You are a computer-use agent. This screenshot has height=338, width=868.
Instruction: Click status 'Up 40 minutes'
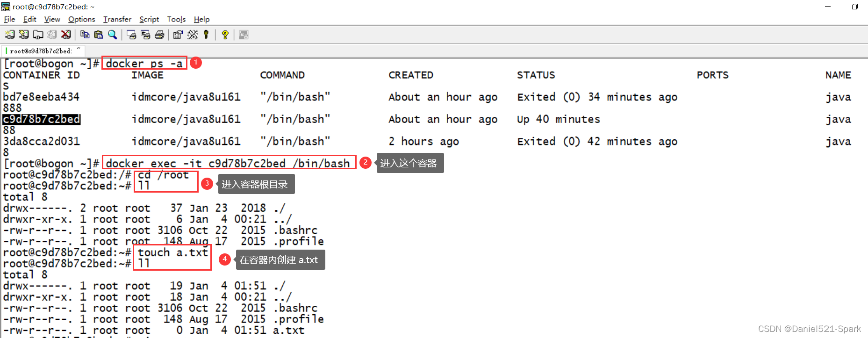tap(558, 119)
